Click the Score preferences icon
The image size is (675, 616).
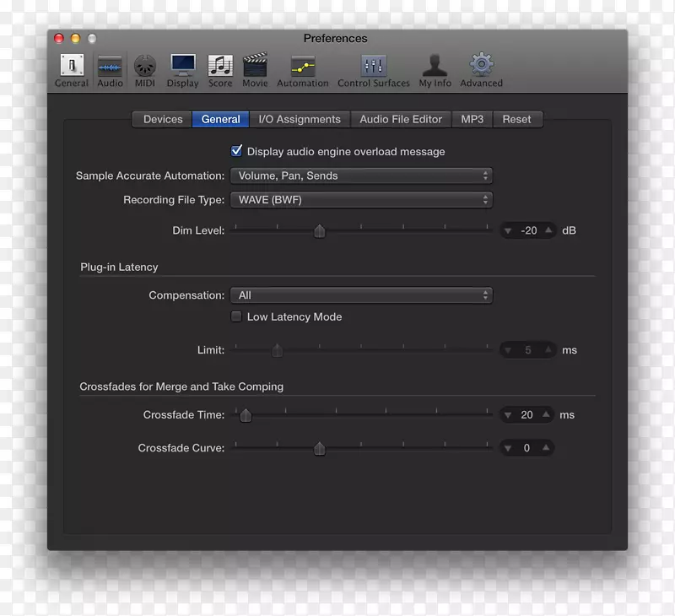pyautogui.click(x=219, y=68)
